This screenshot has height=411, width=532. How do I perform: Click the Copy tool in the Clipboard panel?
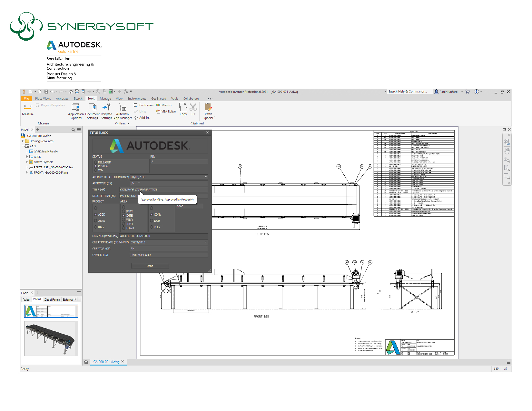pyautogui.click(x=183, y=110)
